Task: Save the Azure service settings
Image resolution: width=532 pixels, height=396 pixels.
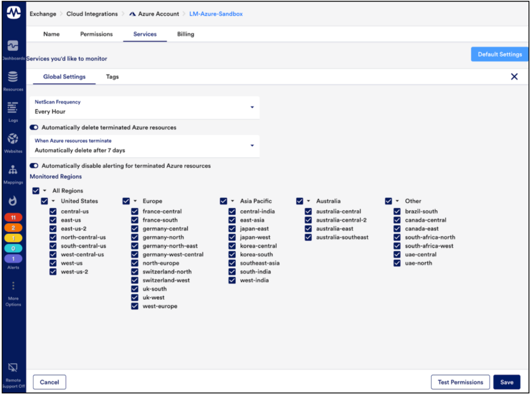Action: 507,382
